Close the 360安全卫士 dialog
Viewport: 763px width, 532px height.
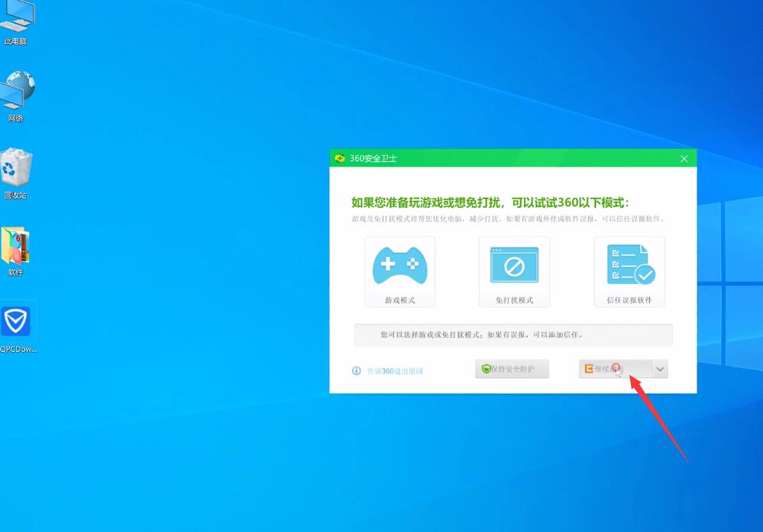pos(684,159)
